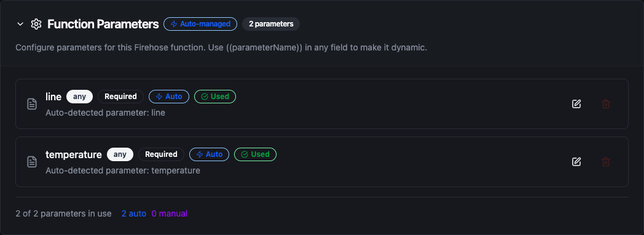This screenshot has width=644, height=235.
Task: Click 'Auto-detected parameter: temperature' description
Action: pyautogui.click(x=123, y=170)
